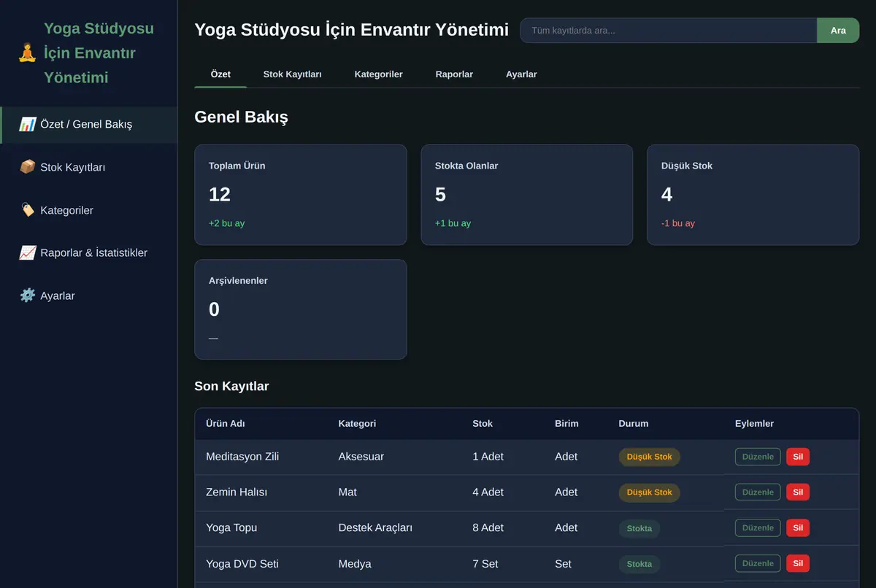
Task: Click Sil for Zemin Halısı
Action: click(x=798, y=492)
